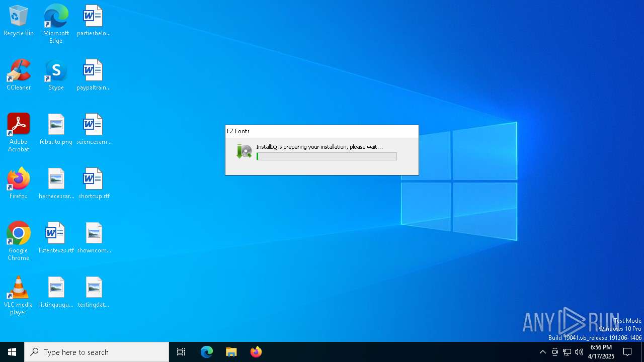Open the network status tray icon

(x=567, y=352)
